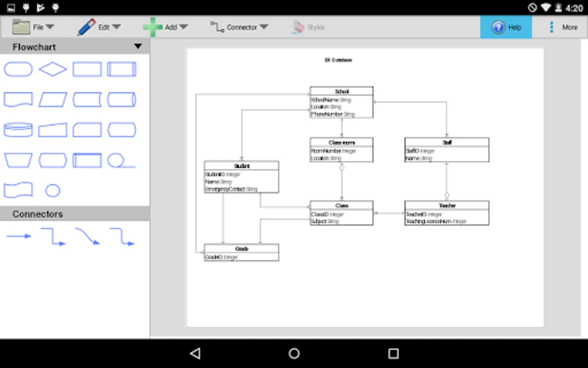Pick the database disk cylinder shape
Image resolution: width=588 pixels, height=368 pixels.
[x=18, y=130]
